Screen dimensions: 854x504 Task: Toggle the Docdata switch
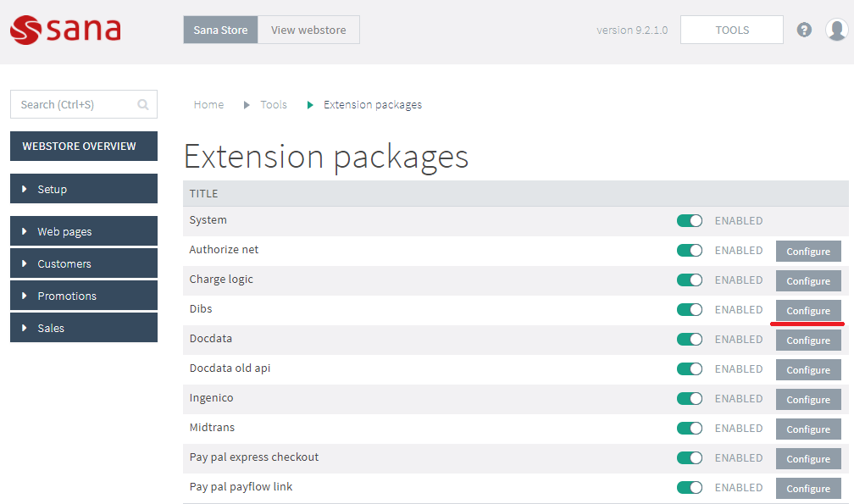point(690,339)
